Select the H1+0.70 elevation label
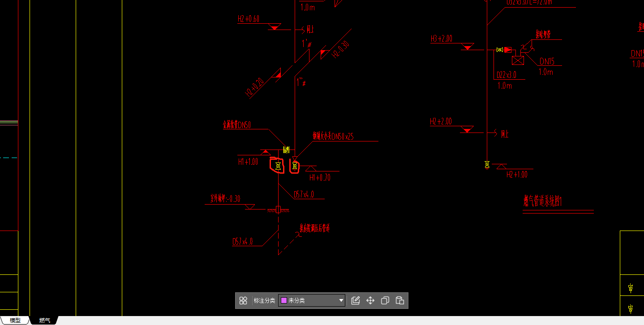Image resolution: width=644 pixels, height=325 pixels. point(320,178)
